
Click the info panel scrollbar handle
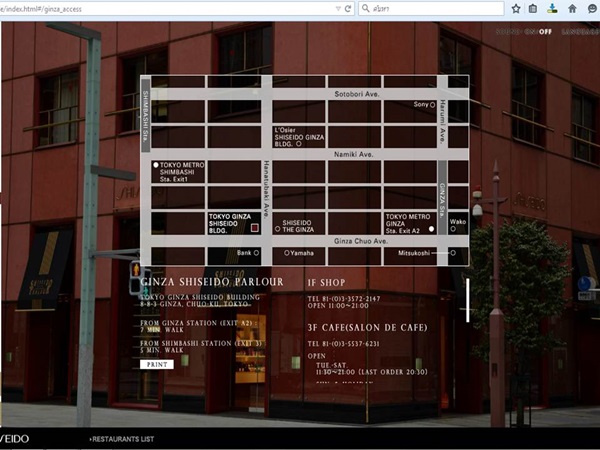pos(468,300)
